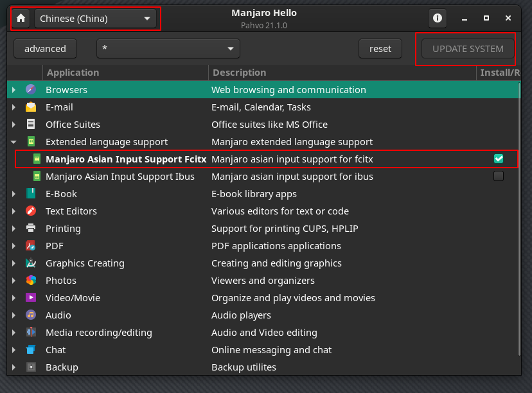Expand the Text Editors category
532x393 pixels.
(13, 211)
